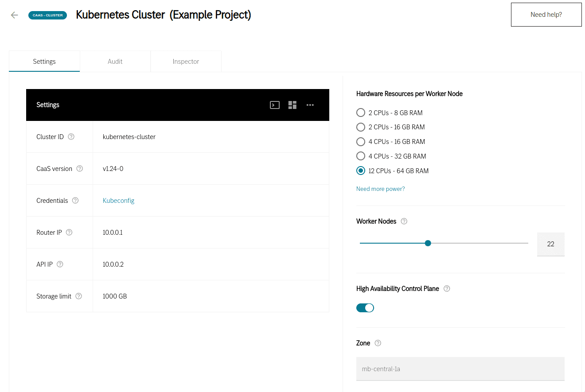This screenshot has width=585, height=392.
Task: Disable the High Availability Control Plane toggle
Action: coord(365,307)
